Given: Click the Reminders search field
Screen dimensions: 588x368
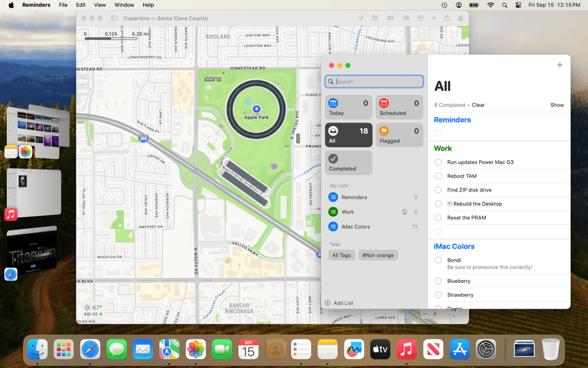Looking at the screenshot, I should (x=374, y=82).
